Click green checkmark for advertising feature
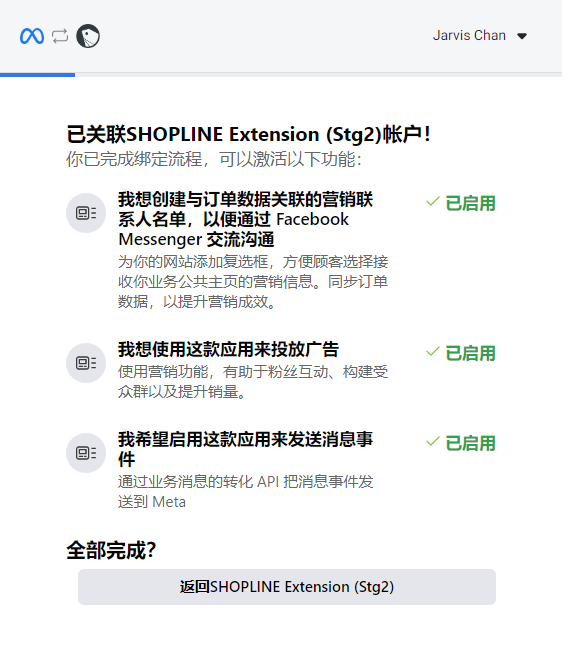Image resolution: width=583 pixels, height=670 pixels. (x=433, y=351)
